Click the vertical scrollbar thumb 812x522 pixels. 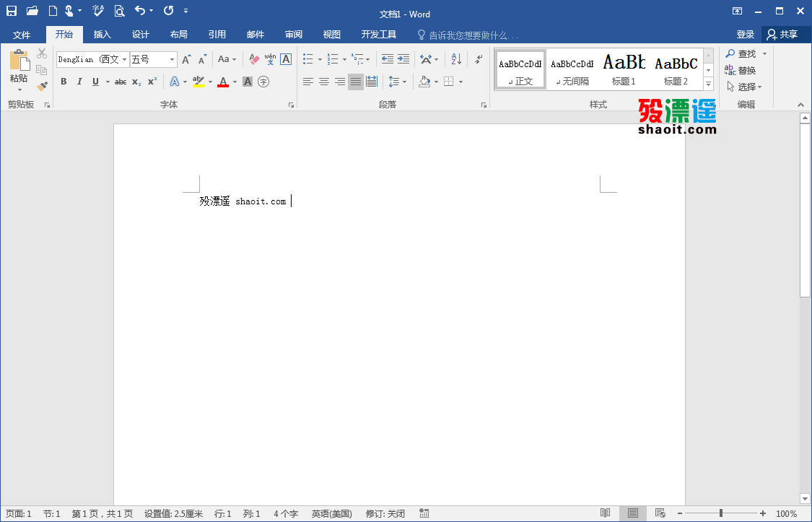(805, 210)
